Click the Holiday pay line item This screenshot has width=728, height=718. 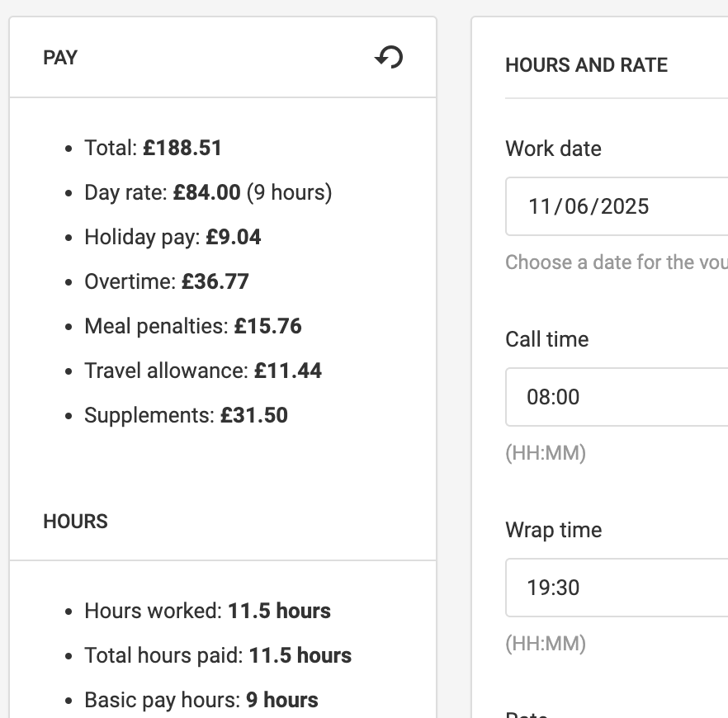click(173, 237)
